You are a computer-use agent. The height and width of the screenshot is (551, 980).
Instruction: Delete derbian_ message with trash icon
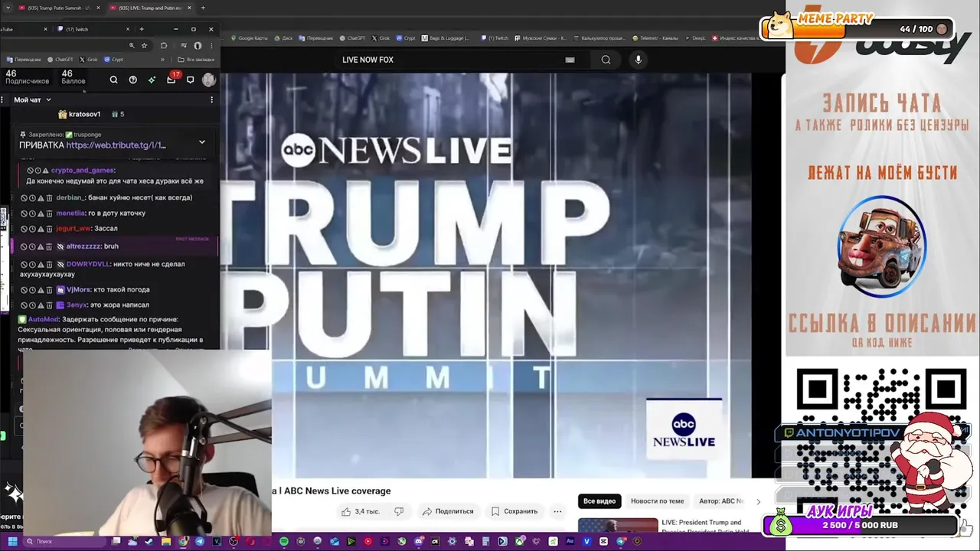coord(49,197)
